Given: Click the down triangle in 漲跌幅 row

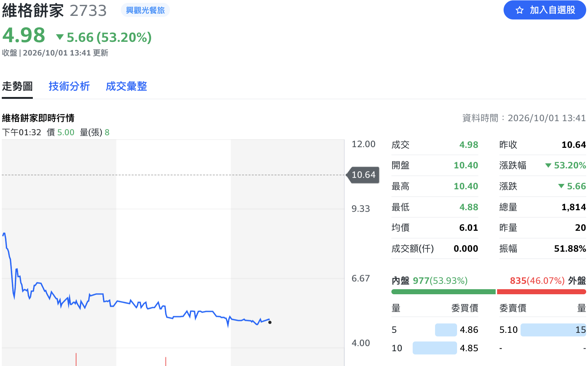Looking at the screenshot, I should 548,166.
